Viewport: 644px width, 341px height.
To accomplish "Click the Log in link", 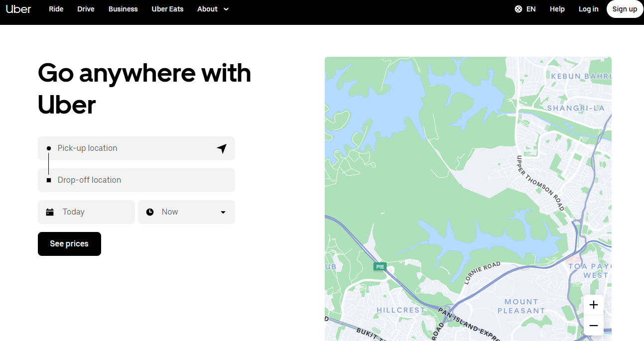I will [588, 9].
